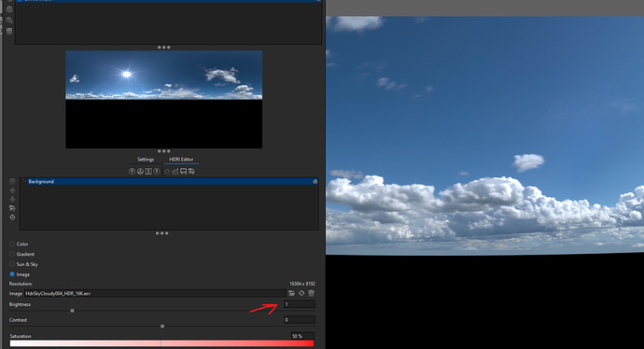Screen dimensions: 644x349
Task: Switch to the Settings tab
Action: pos(146,160)
